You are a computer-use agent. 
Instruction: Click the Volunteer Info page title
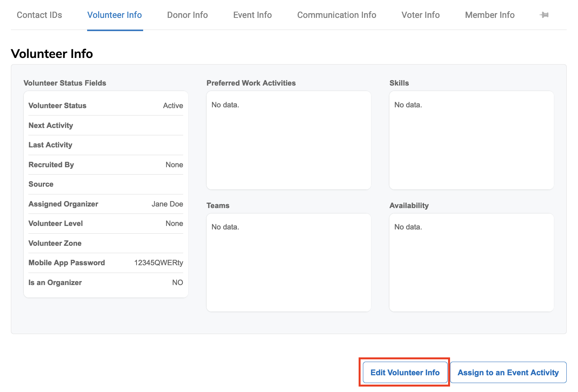click(x=52, y=54)
